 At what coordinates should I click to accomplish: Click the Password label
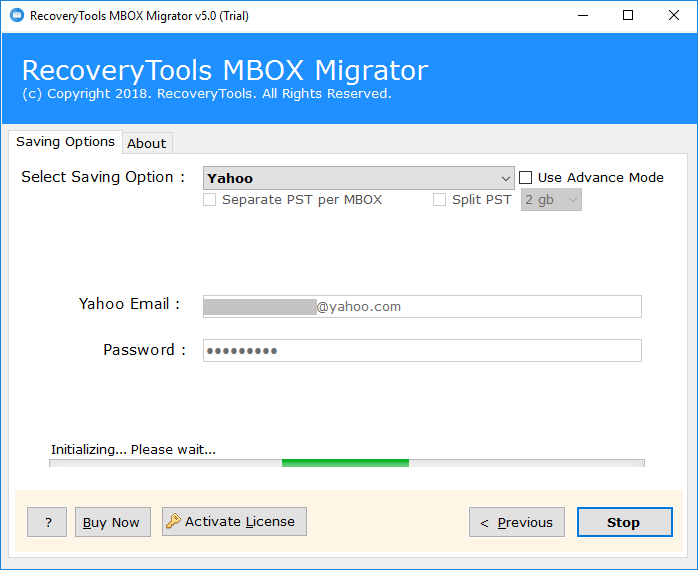point(144,350)
